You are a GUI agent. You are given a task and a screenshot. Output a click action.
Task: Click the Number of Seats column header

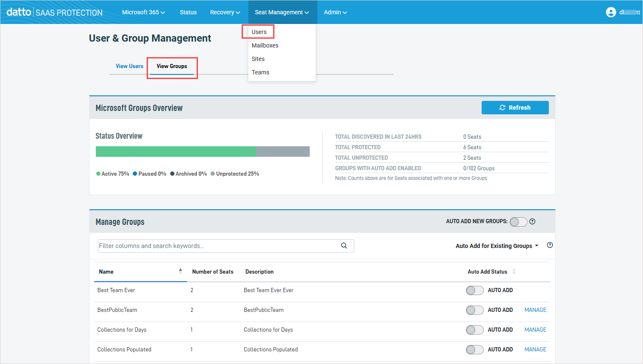click(x=213, y=272)
